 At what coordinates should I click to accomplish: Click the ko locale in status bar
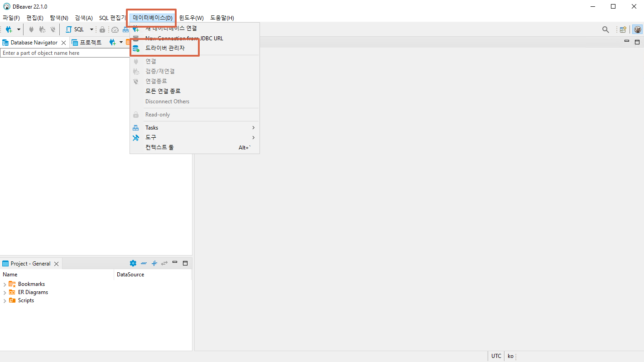[510, 356]
